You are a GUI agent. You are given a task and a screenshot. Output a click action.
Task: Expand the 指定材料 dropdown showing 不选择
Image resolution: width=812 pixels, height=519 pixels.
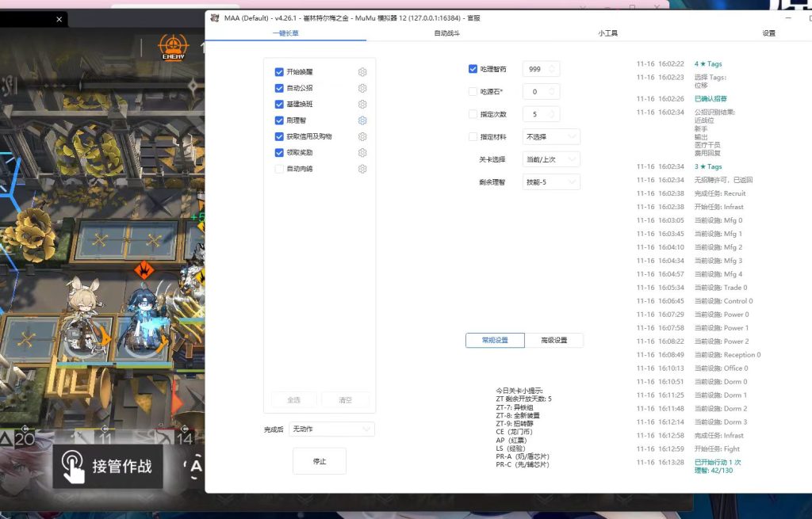click(551, 137)
